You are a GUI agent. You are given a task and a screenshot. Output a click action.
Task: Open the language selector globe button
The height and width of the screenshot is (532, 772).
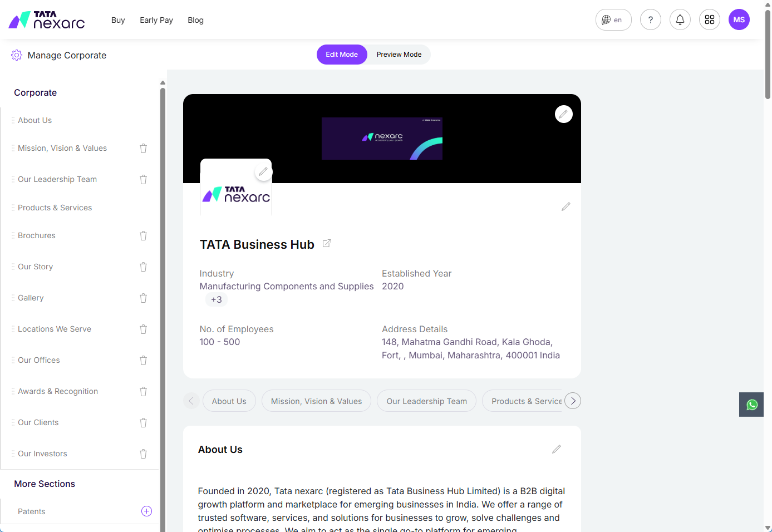click(x=613, y=20)
